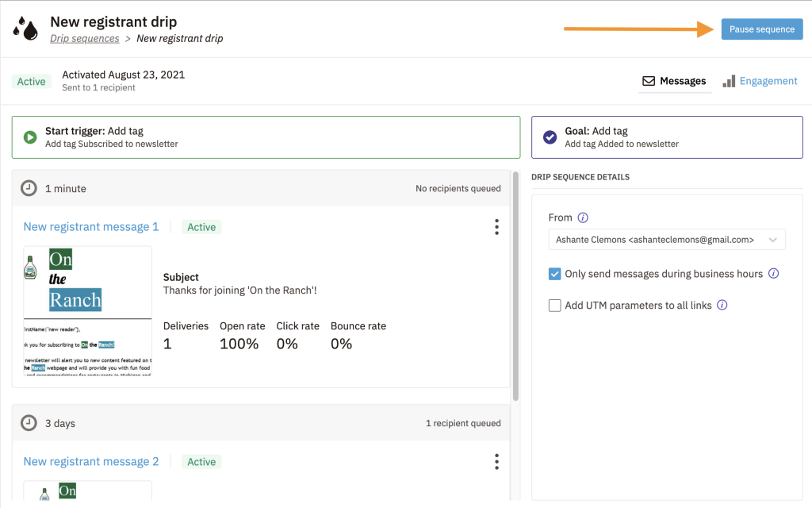Click the water drops drip icon

25,28
